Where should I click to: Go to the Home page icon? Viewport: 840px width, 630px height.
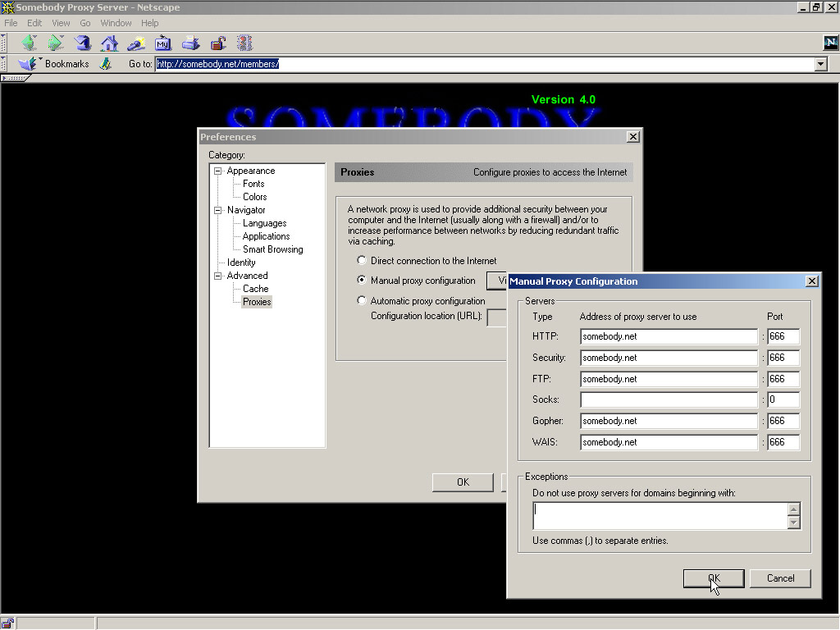click(109, 43)
